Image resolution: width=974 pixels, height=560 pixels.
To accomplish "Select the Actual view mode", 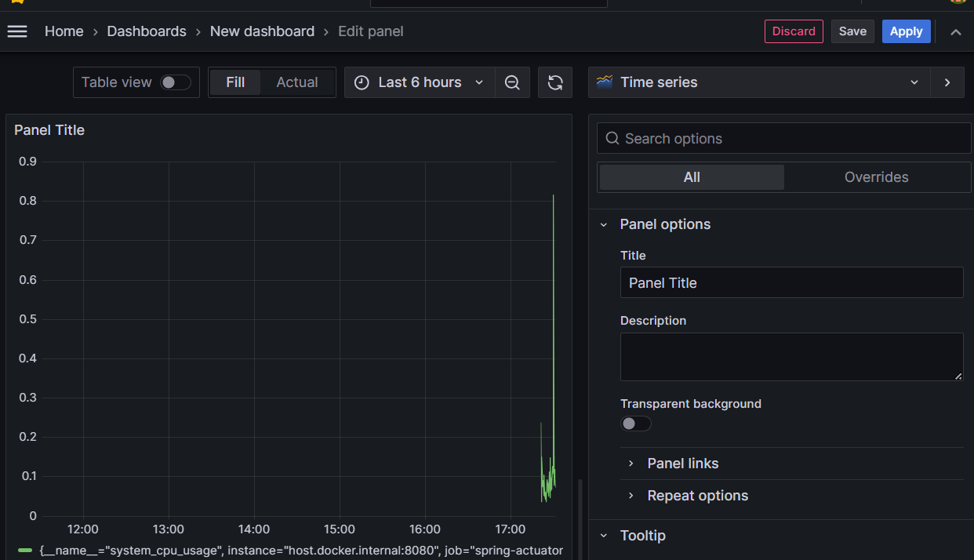I will point(297,82).
